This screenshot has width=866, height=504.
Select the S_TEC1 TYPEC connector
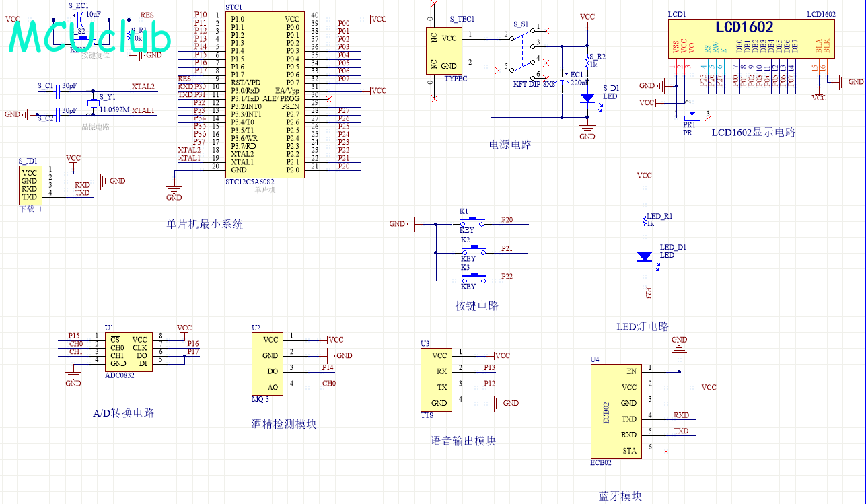443,52
